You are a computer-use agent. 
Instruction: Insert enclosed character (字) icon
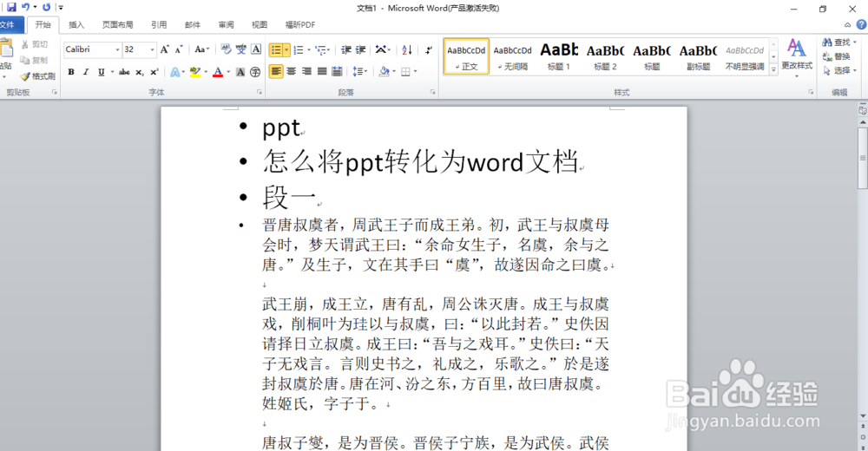point(255,72)
